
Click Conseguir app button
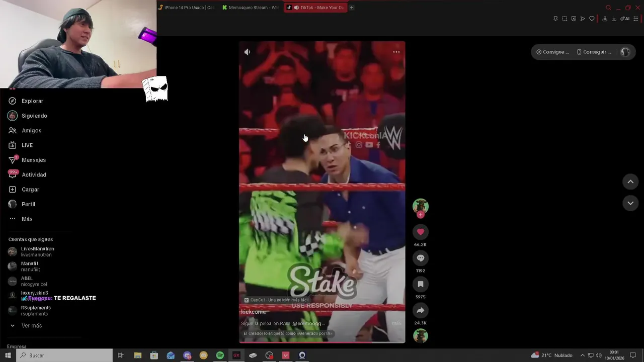[594, 52]
